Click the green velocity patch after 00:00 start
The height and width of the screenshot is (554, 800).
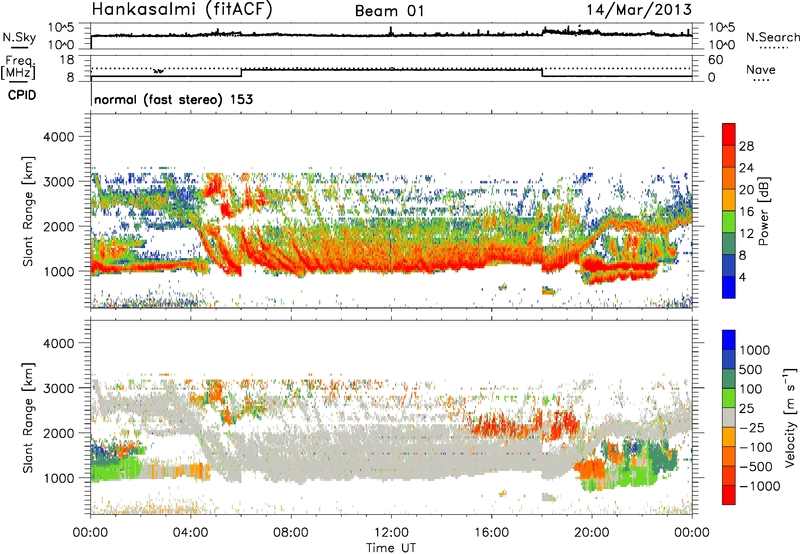(116, 468)
